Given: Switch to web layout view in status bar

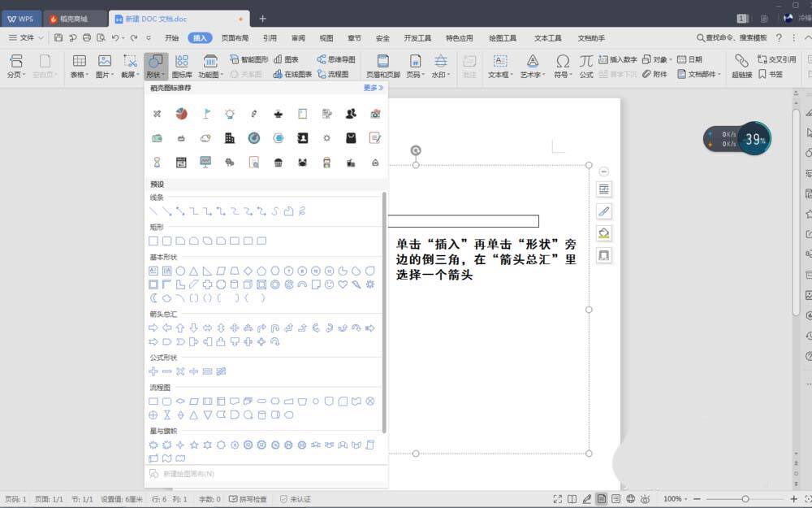Looking at the screenshot, I should coord(629,498).
